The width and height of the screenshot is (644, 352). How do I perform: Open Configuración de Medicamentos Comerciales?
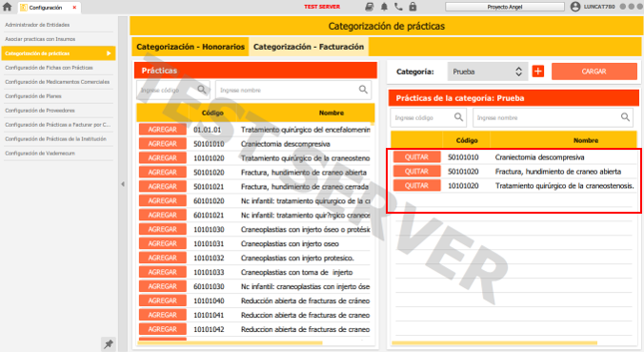click(58, 82)
